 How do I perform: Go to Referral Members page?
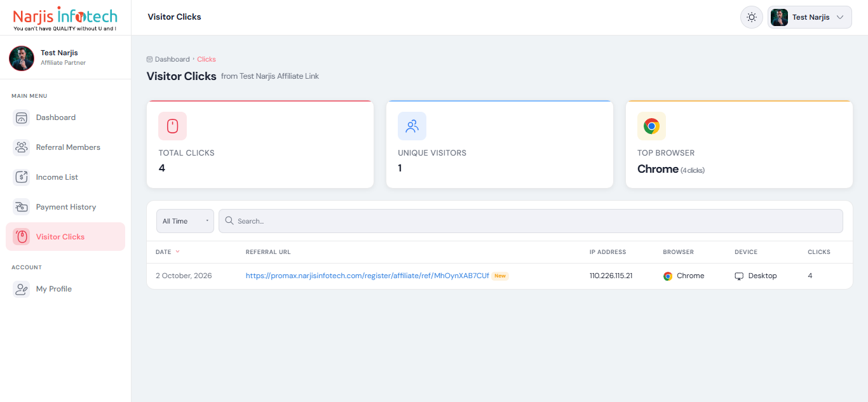click(x=65, y=147)
